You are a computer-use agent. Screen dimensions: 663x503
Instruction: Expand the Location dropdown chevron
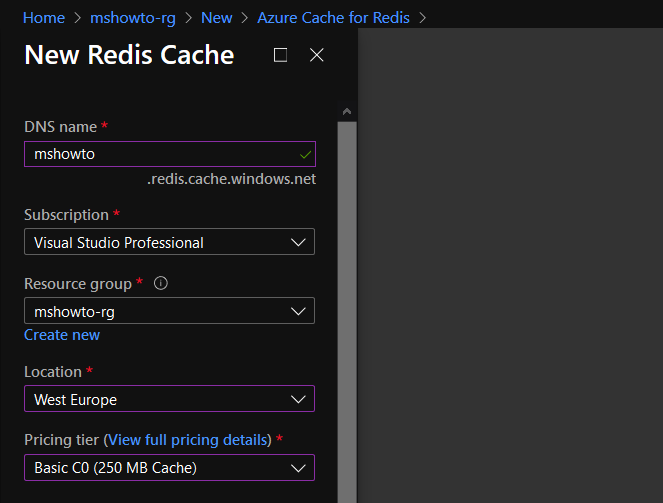(x=298, y=399)
